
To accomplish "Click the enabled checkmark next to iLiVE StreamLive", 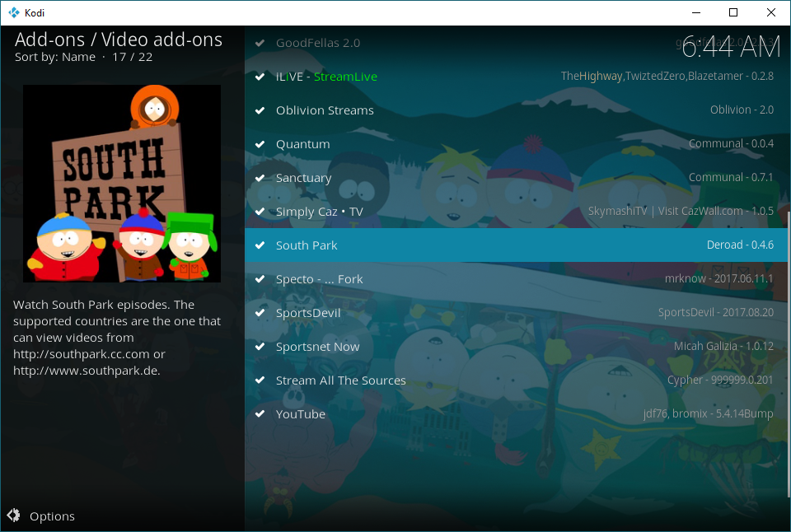I will tap(260, 77).
